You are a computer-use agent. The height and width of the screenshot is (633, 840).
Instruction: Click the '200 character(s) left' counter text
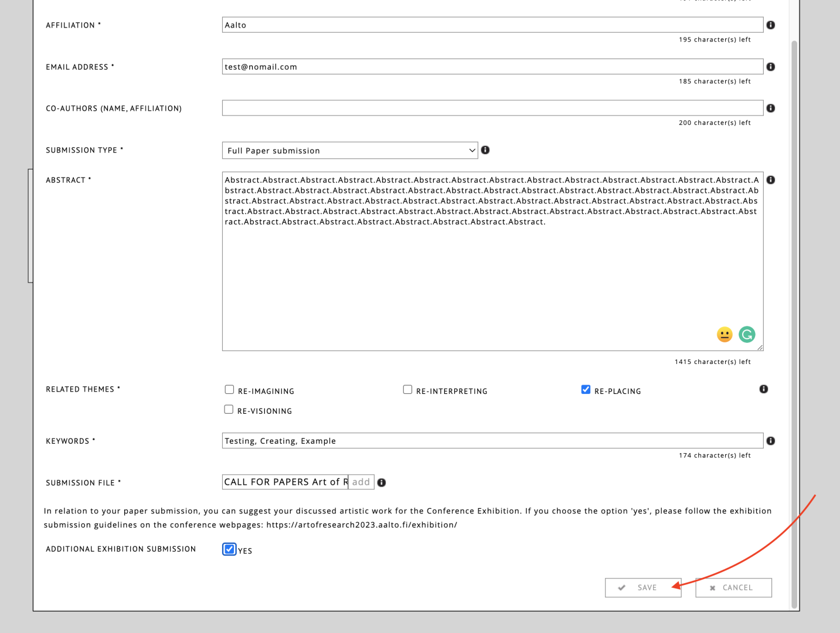(715, 123)
